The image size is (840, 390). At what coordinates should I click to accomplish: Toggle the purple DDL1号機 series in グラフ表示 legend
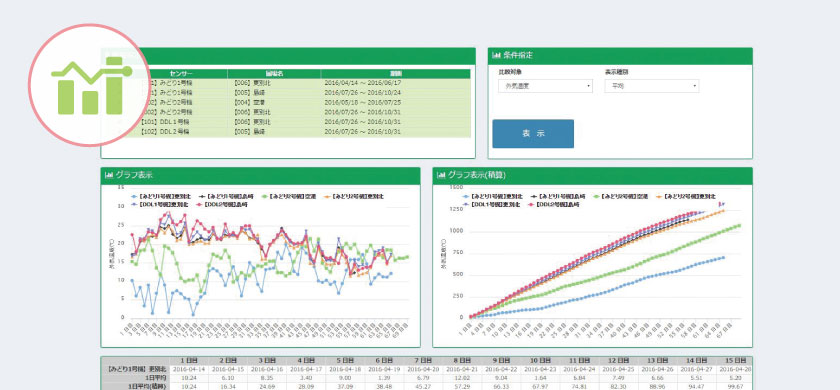coord(159,204)
